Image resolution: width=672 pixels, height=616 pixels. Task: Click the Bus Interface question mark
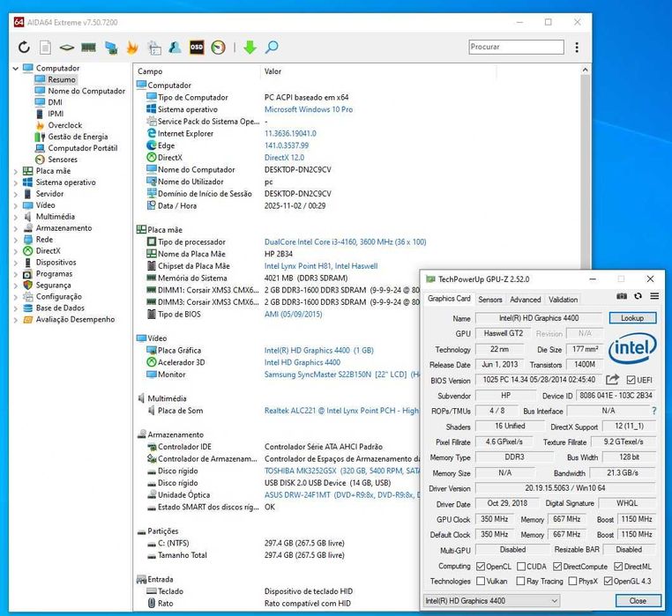point(654,411)
